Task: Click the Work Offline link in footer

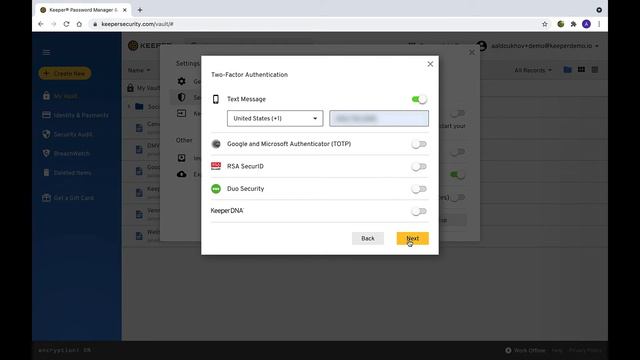Action: point(529,350)
